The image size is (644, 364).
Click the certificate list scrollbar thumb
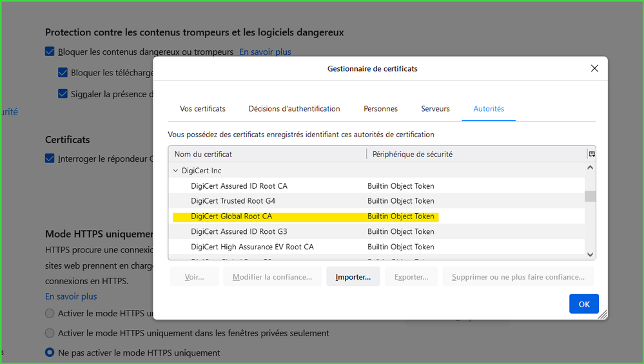590,196
